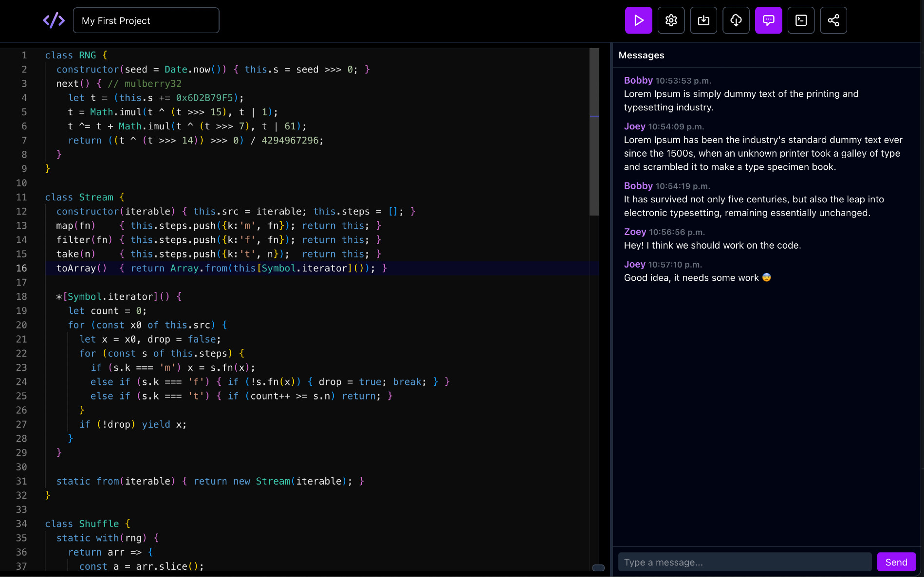Click '*[Symbol.iterator]()' generator line
Screen dimensions: 924x577
(x=119, y=297)
